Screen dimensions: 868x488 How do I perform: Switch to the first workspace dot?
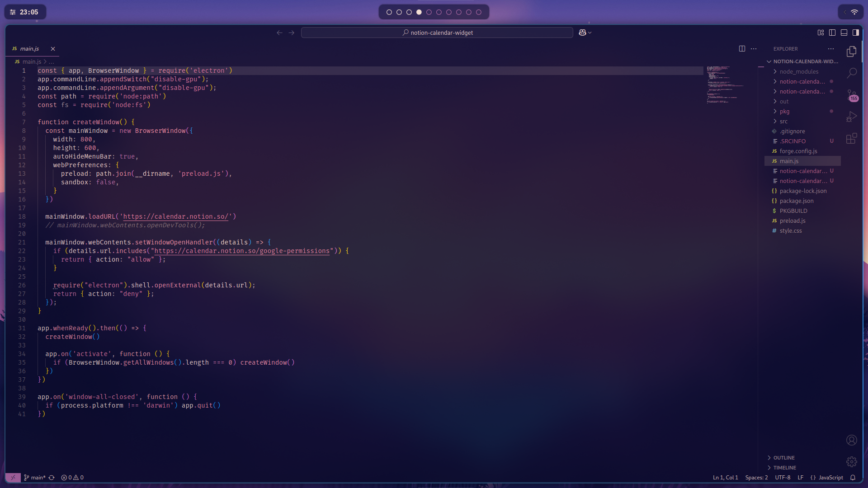[389, 12]
